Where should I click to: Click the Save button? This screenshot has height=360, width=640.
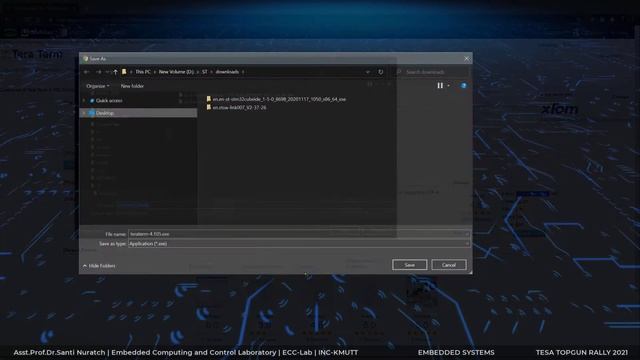[x=409, y=265]
